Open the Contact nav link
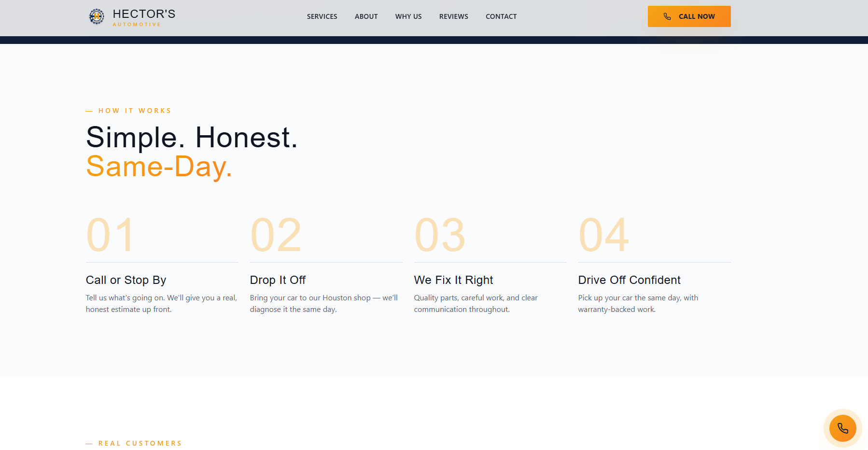The width and height of the screenshot is (868, 450). click(501, 16)
